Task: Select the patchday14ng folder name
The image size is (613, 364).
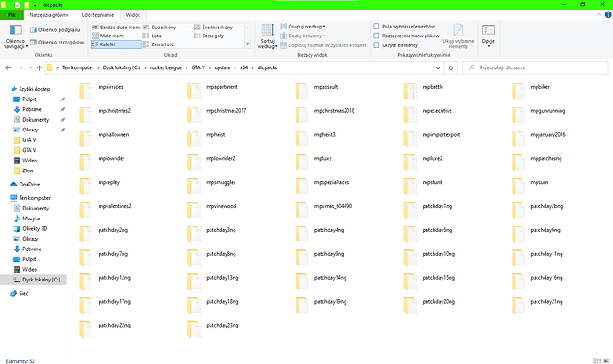Action: (330, 278)
